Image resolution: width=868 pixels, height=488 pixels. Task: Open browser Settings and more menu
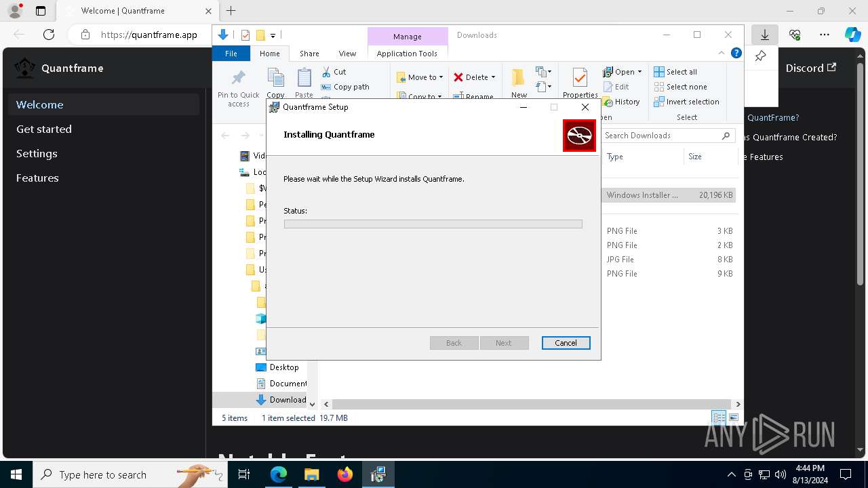(x=825, y=35)
